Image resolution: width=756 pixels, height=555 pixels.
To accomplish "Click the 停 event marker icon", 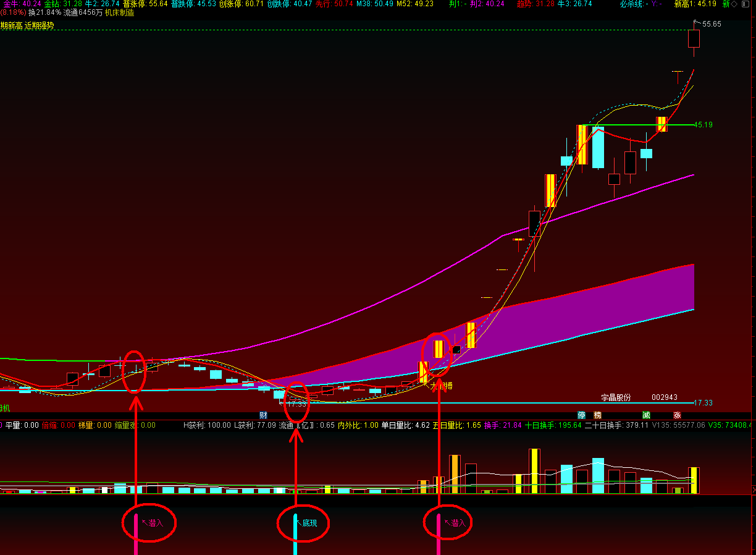I will coord(581,415).
